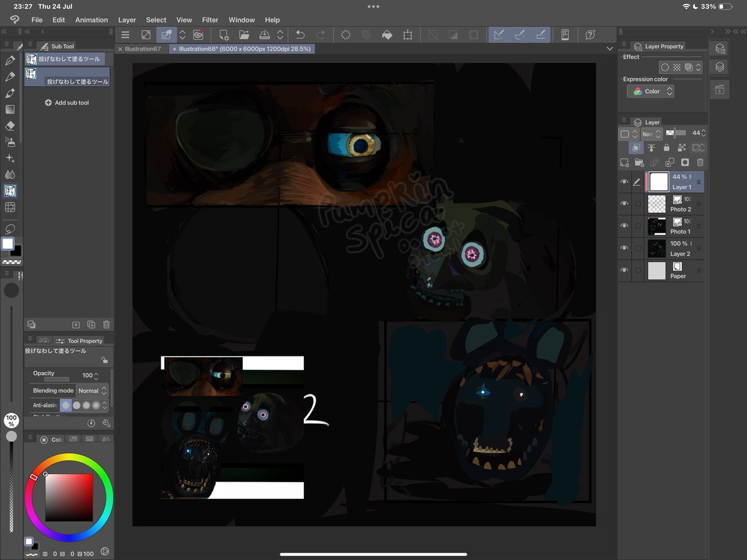Hide the Photo 1 layer
The image size is (747, 560).
click(624, 226)
